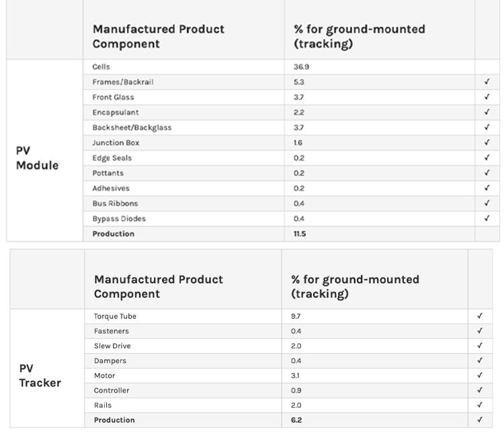The height and width of the screenshot is (437, 504).
Task: Toggle the Controller row checkmark
Action: click(480, 390)
